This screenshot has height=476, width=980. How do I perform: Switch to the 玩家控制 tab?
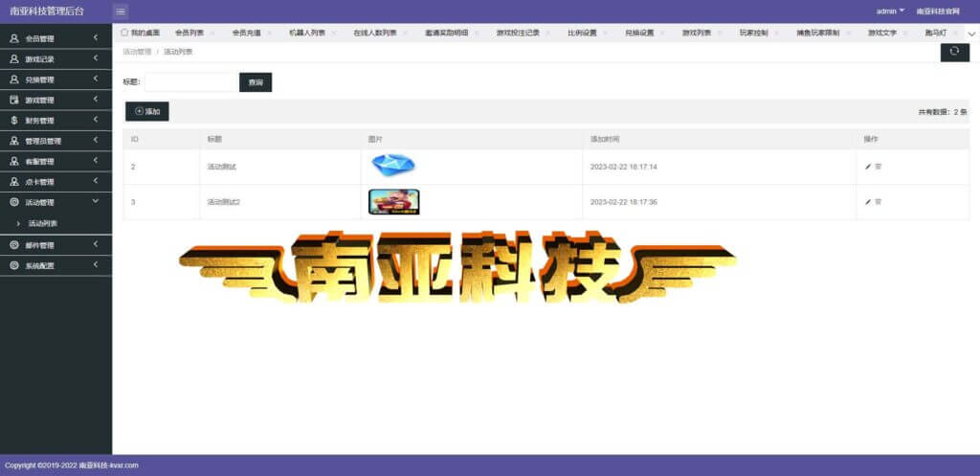[x=754, y=34]
